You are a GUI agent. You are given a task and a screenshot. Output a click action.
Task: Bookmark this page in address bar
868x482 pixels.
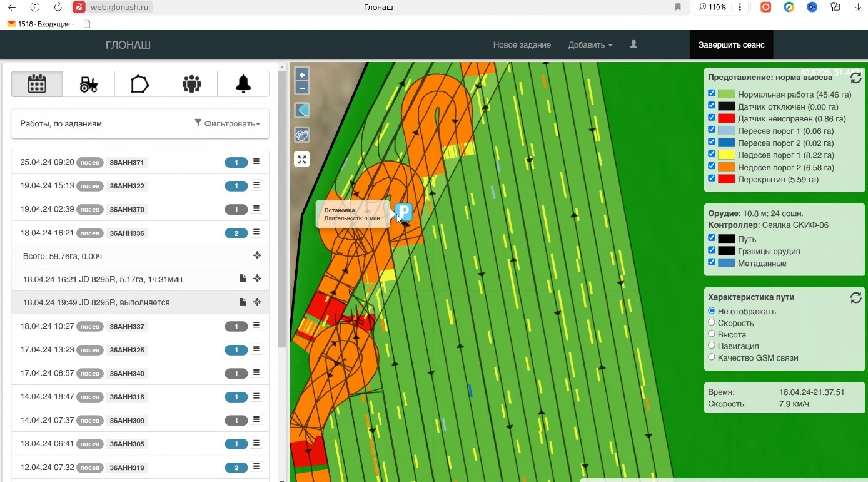point(678,7)
